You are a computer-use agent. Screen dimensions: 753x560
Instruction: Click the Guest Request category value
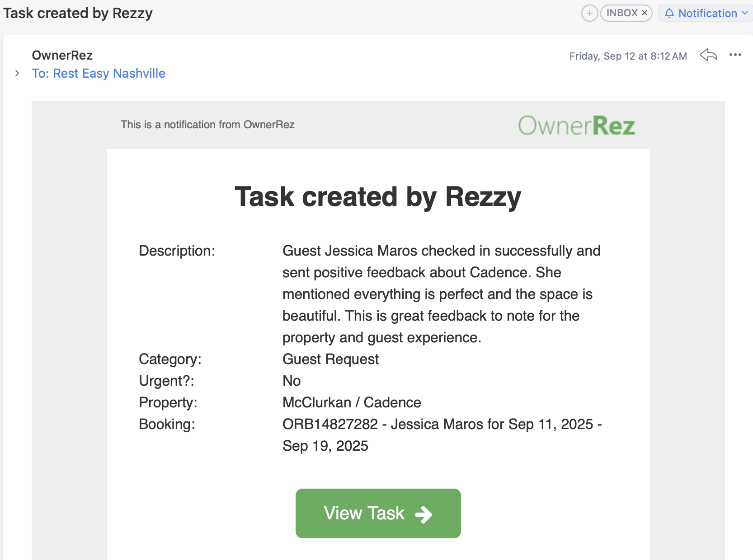330,359
